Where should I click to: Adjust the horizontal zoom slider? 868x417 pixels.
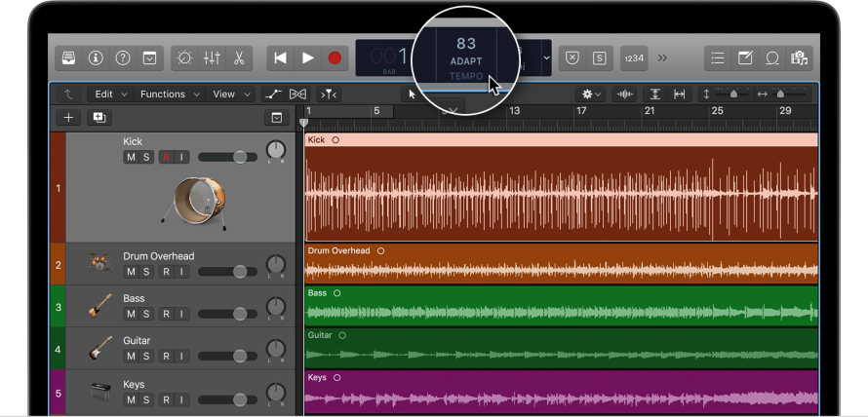point(781,95)
